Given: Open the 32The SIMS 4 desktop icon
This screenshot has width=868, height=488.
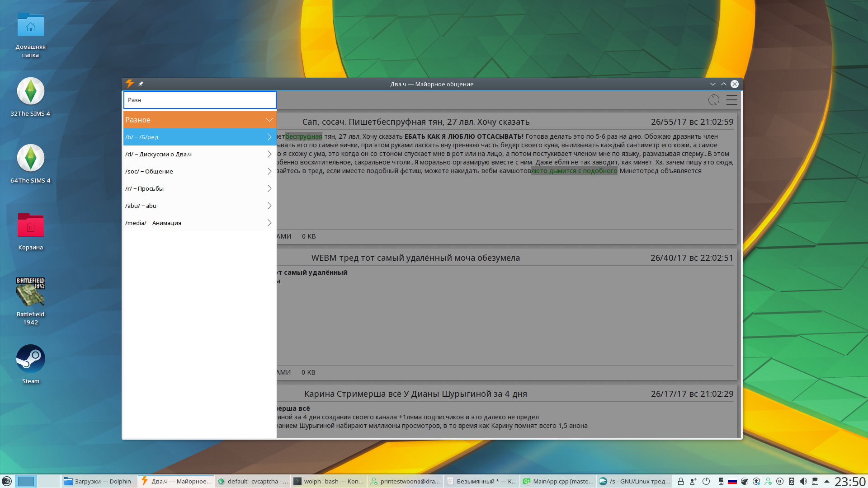Looking at the screenshot, I should coord(31,97).
